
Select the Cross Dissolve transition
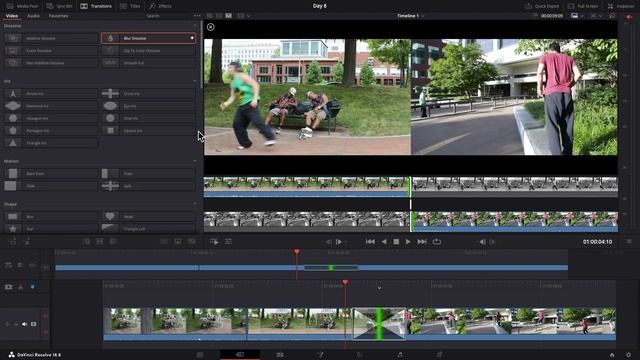51,51
